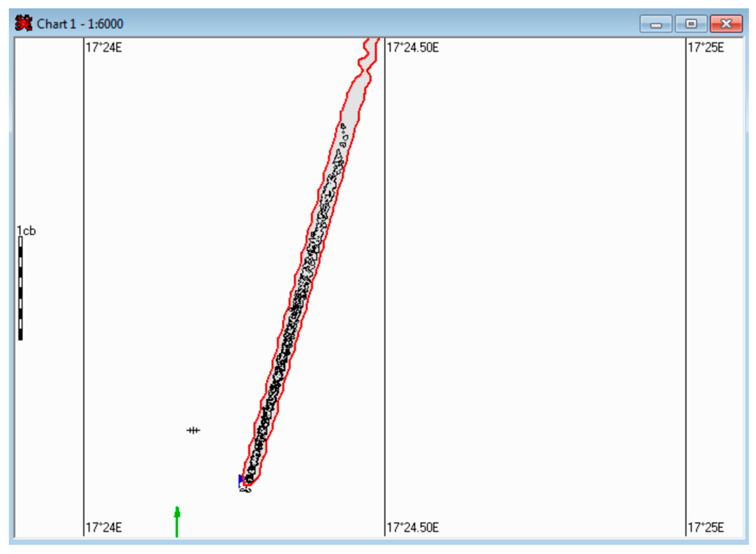Screen dimensions: 756x554
Task: Click the red chart application icon in title bar
Action: pyautogui.click(x=23, y=23)
